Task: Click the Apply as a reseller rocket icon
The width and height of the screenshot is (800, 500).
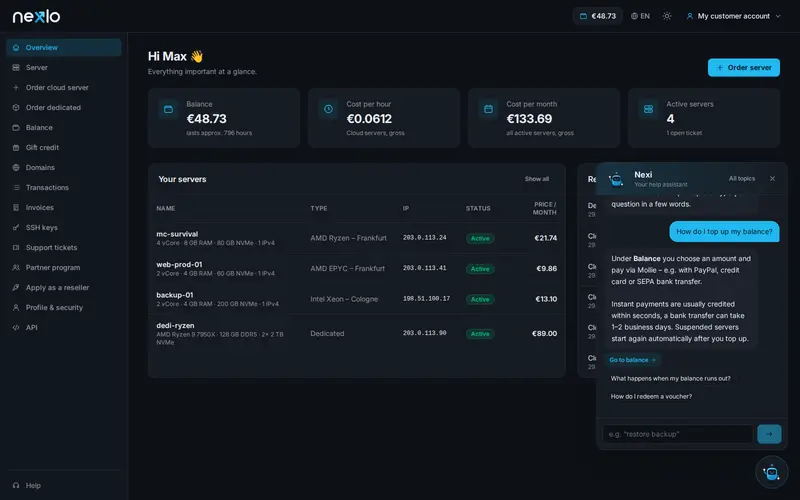Action: (x=16, y=287)
